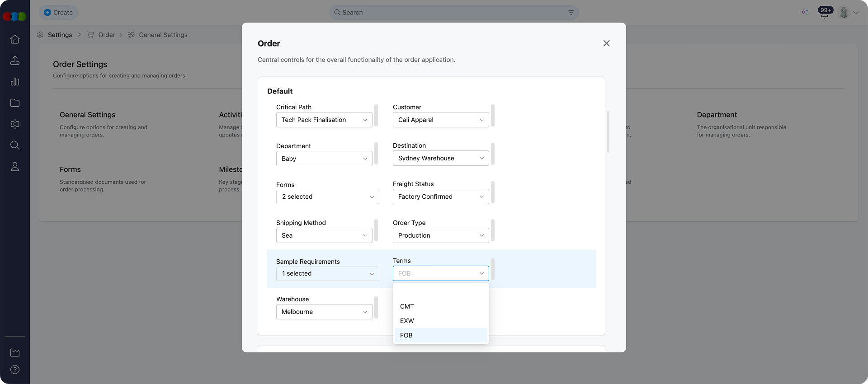Click the top Search field
This screenshot has width=868, height=384.
pyautogui.click(x=452, y=13)
